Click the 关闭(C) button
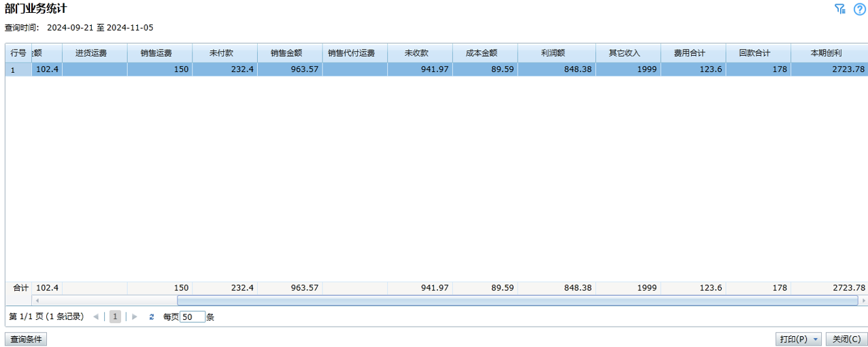Image resolution: width=868 pixels, height=347 pixels. click(x=846, y=339)
